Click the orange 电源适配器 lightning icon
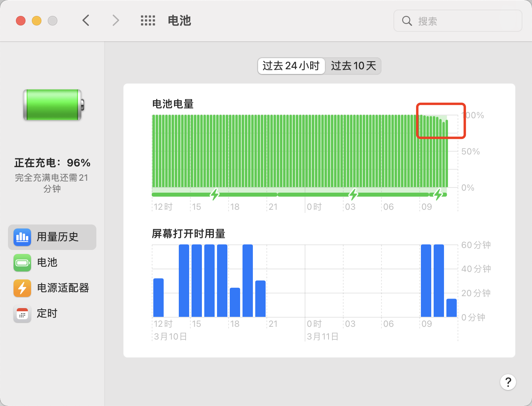Image resolution: width=532 pixels, height=406 pixels. [x=22, y=288]
